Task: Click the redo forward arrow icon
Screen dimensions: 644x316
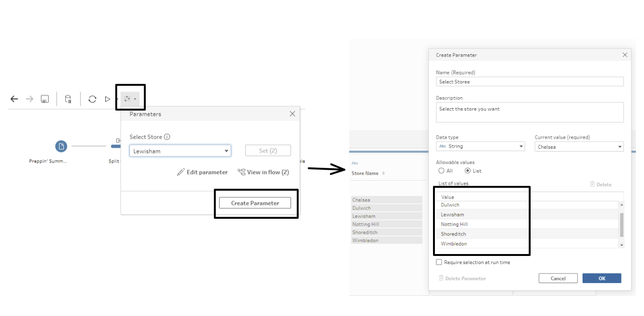Action: pyautogui.click(x=30, y=99)
